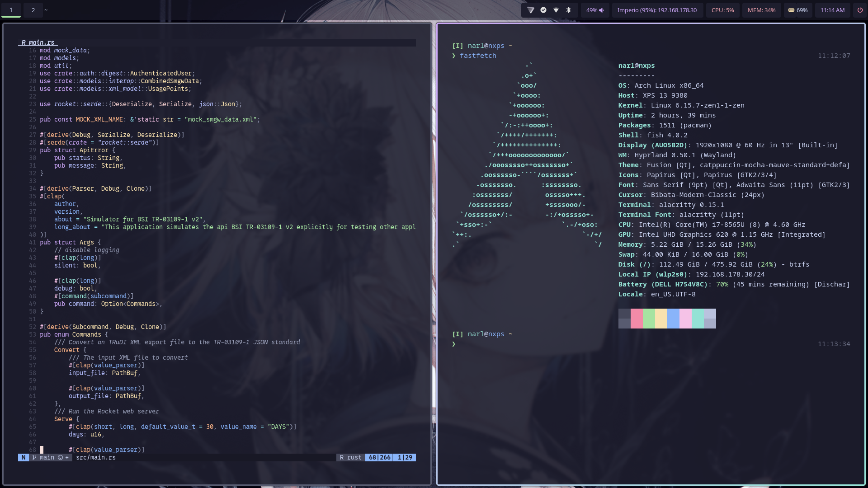Switch to workspace 2
Screen dimensions: 868x488
click(x=33, y=10)
